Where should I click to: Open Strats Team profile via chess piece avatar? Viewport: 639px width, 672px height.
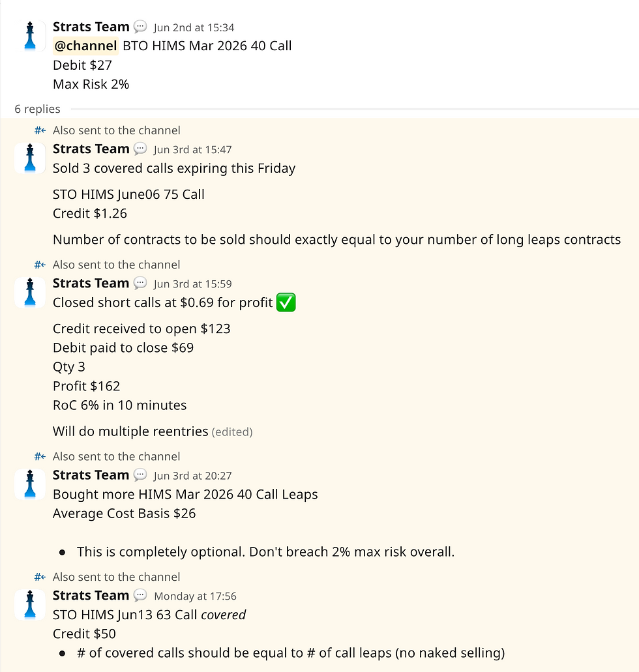click(x=29, y=36)
